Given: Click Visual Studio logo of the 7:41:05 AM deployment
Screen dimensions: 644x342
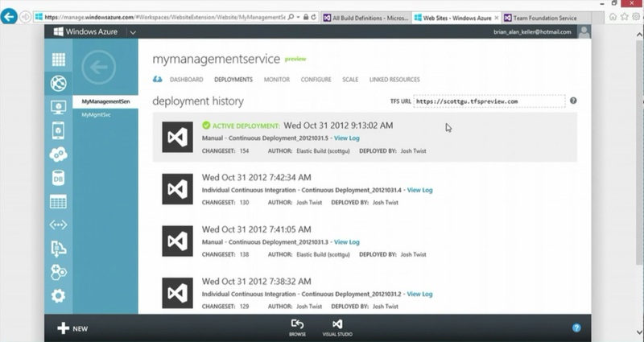Looking at the screenshot, I should point(177,241).
